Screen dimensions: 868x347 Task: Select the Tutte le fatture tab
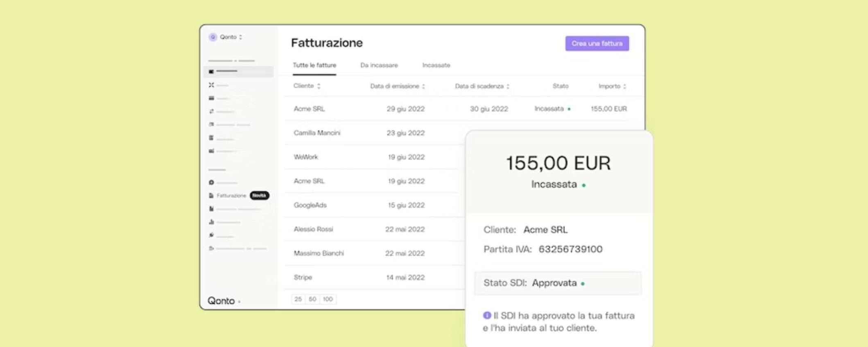click(314, 65)
